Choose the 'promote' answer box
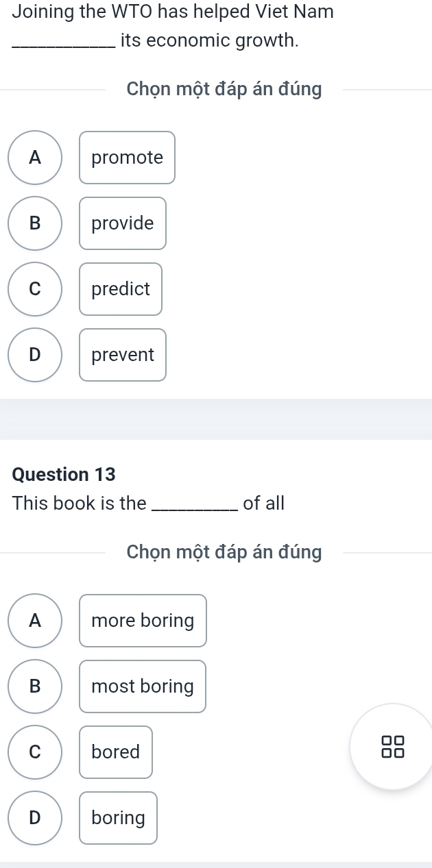 click(x=127, y=158)
